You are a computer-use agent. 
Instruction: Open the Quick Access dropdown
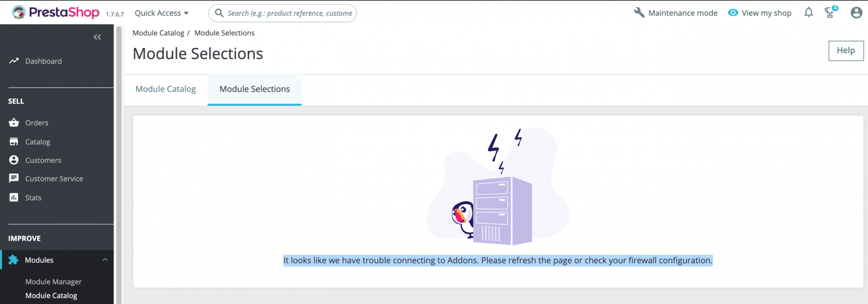pyautogui.click(x=161, y=13)
